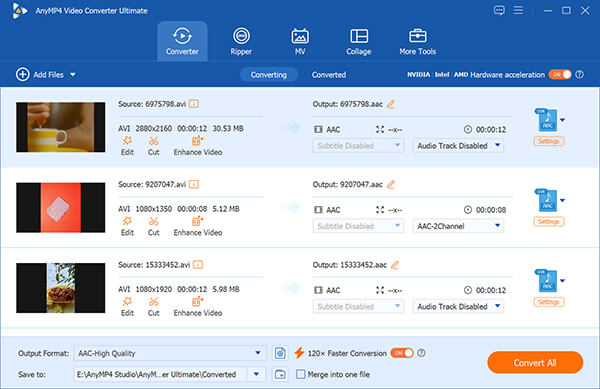Image resolution: width=600 pixels, height=389 pixels.
Task: Toggle 120x Faster Conversion switch
Action: tap(402, 353)
